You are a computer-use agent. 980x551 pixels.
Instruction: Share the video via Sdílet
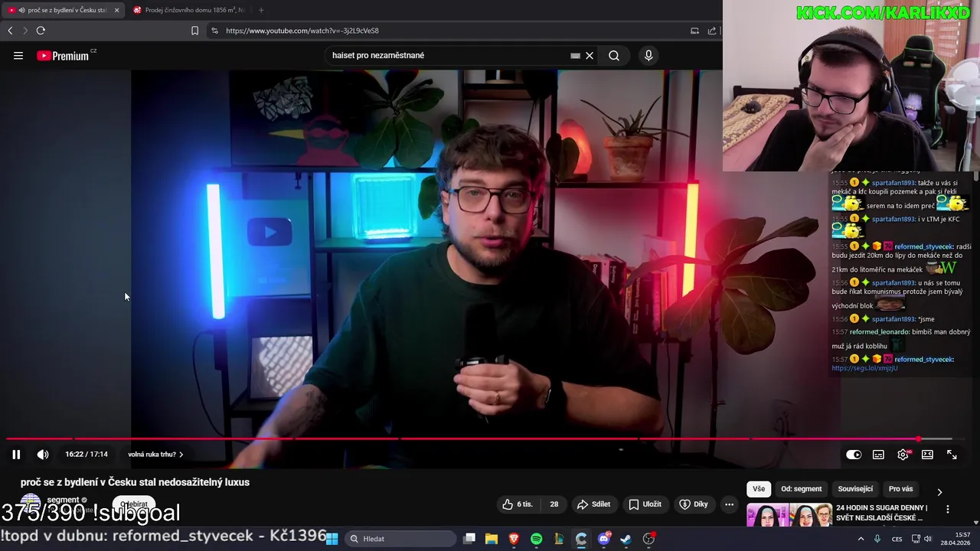[593, 504]
